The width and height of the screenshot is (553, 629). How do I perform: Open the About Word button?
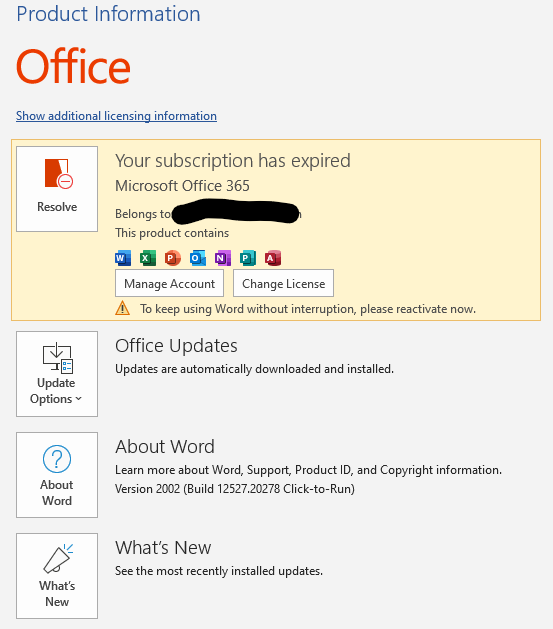coord(57,475)
